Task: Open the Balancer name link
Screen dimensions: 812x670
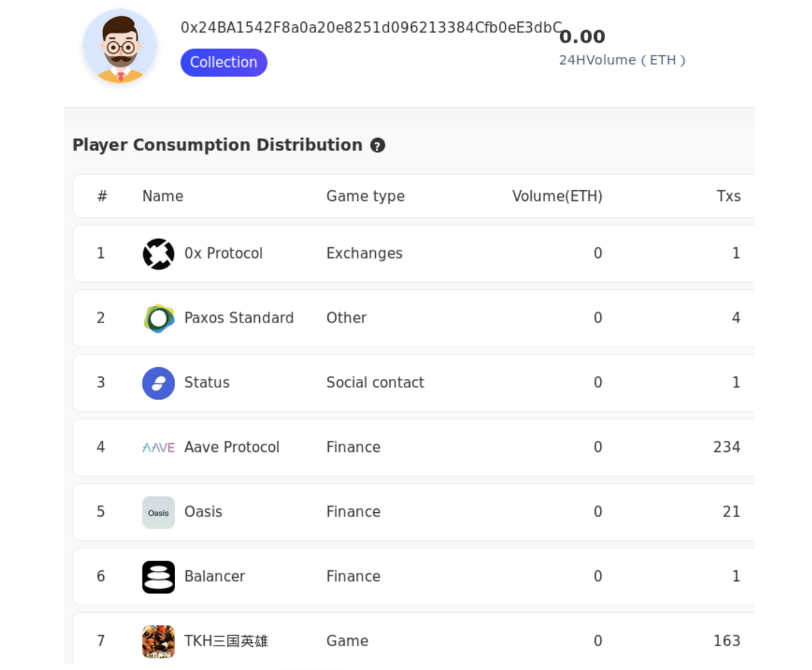Action: pyautogui.click(x=215, y=576)
